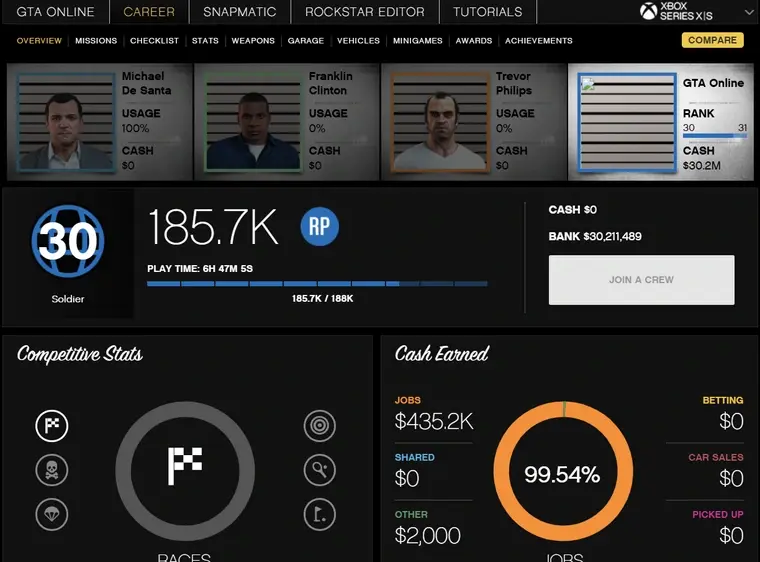760x562 pixels.
Task: Select the Overview sub-tab
Action: (39, 41)
